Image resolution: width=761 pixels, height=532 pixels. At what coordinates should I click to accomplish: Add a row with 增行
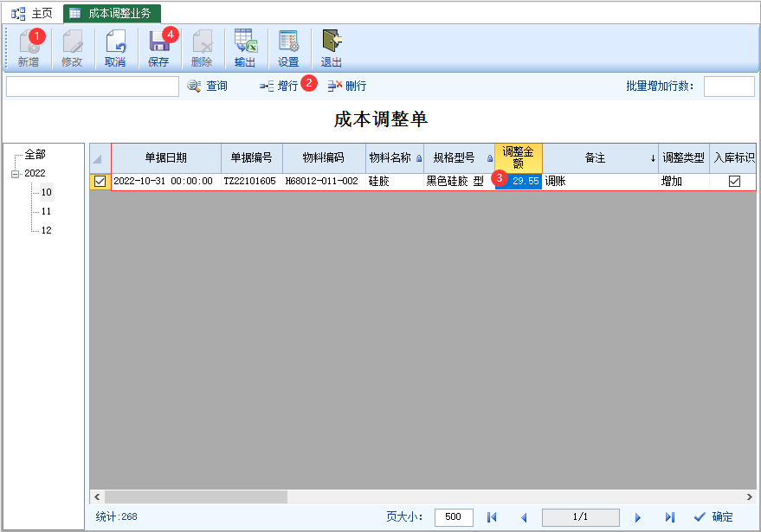coord(279,86)
